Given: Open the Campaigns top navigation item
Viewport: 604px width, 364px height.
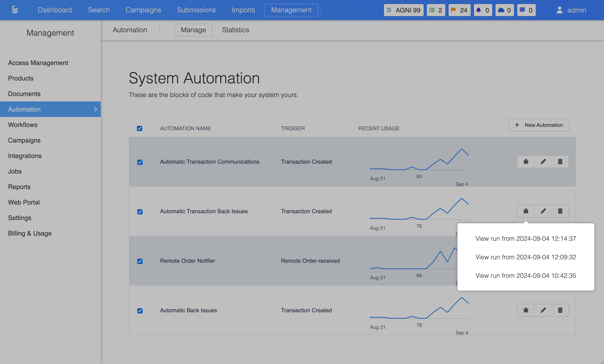Looking at the screenshot, I should [x=143, y=10].
